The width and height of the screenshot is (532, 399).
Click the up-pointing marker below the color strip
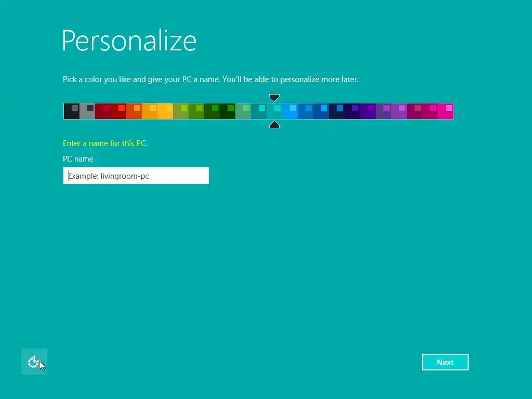point(274,125)
